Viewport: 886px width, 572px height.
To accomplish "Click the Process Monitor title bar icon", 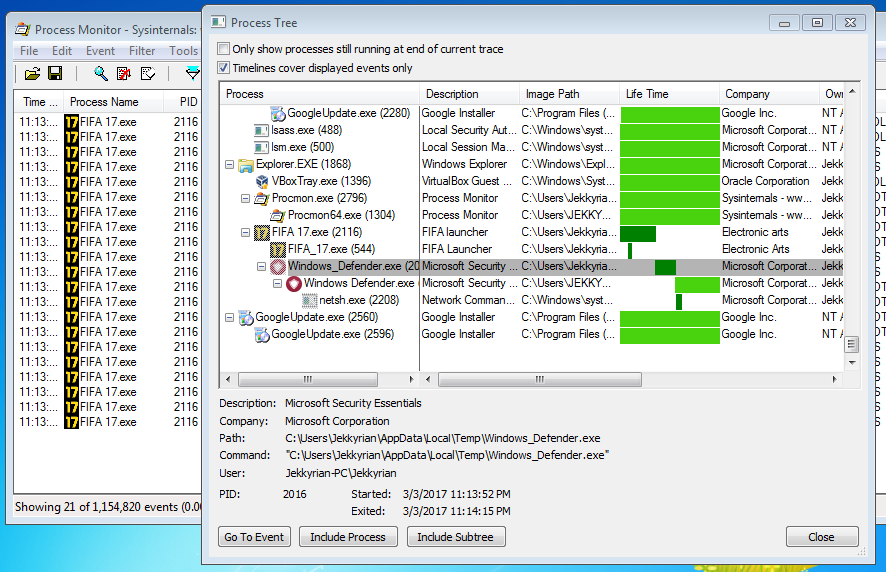I will point(23,29).
